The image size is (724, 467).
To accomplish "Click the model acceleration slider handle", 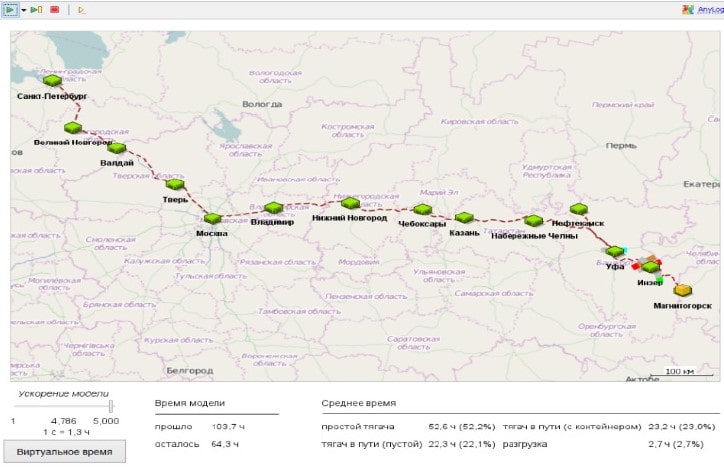I will (x=110, y=406).
